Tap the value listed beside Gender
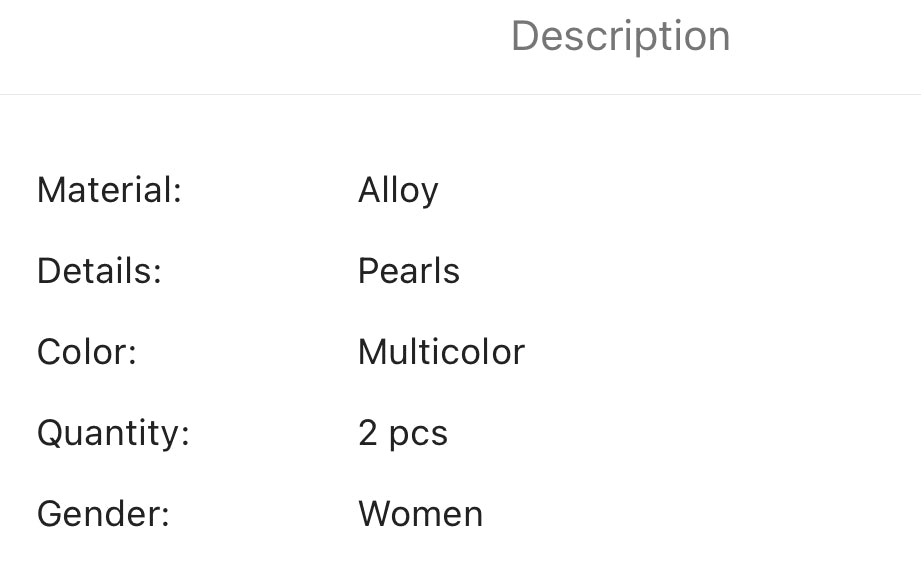The height and width of the screenshot is (562, 921). [x=421, y=514]
